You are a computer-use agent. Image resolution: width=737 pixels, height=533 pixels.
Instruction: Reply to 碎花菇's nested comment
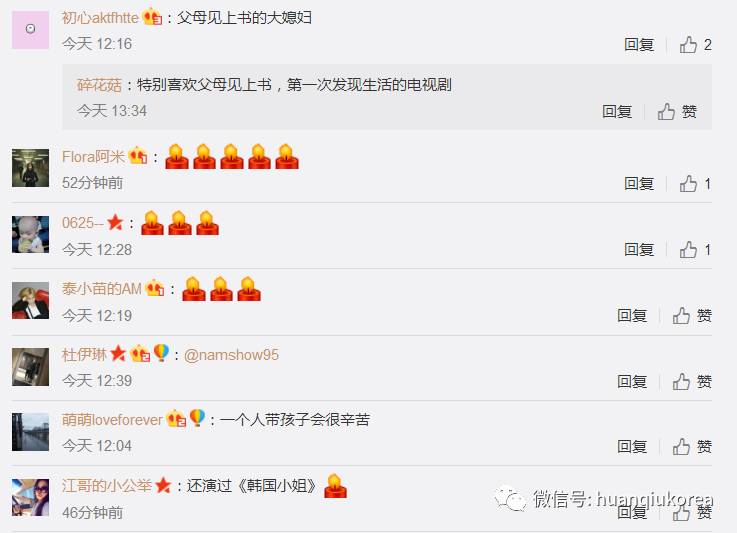point(617,112)
